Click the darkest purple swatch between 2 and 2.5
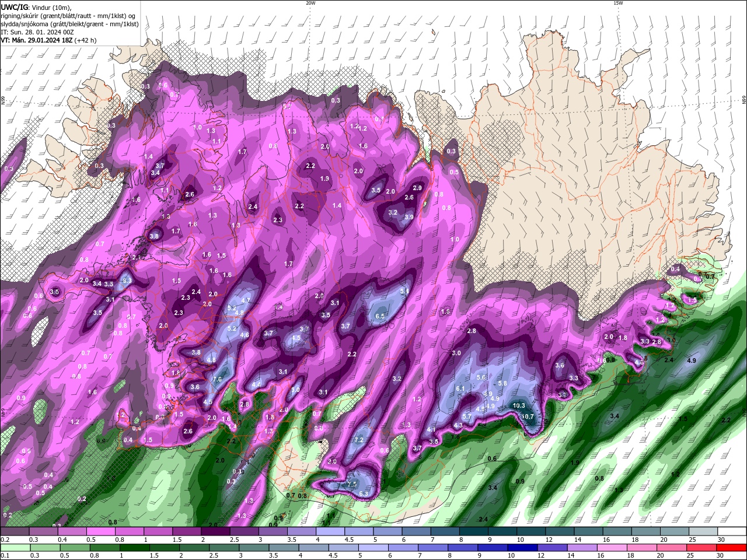 pyautogui.click(x=214, y=531)
